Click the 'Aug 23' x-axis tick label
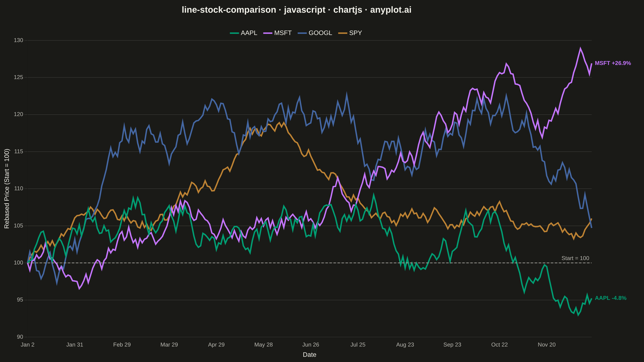This screenshot has width=644, height=362. 405,345
